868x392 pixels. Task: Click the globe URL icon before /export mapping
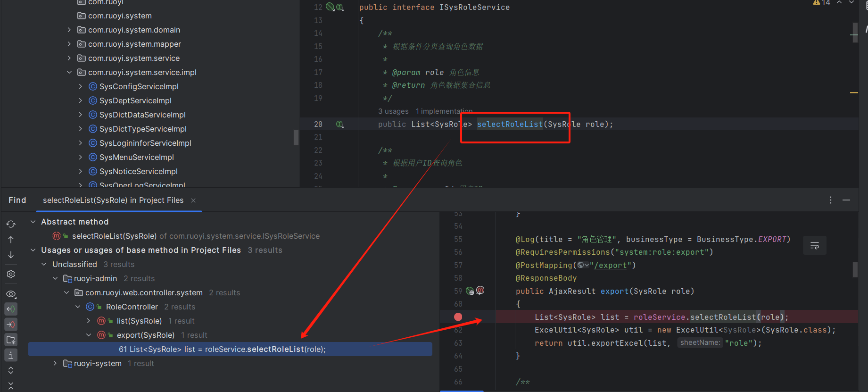click(x=583, y=265)
